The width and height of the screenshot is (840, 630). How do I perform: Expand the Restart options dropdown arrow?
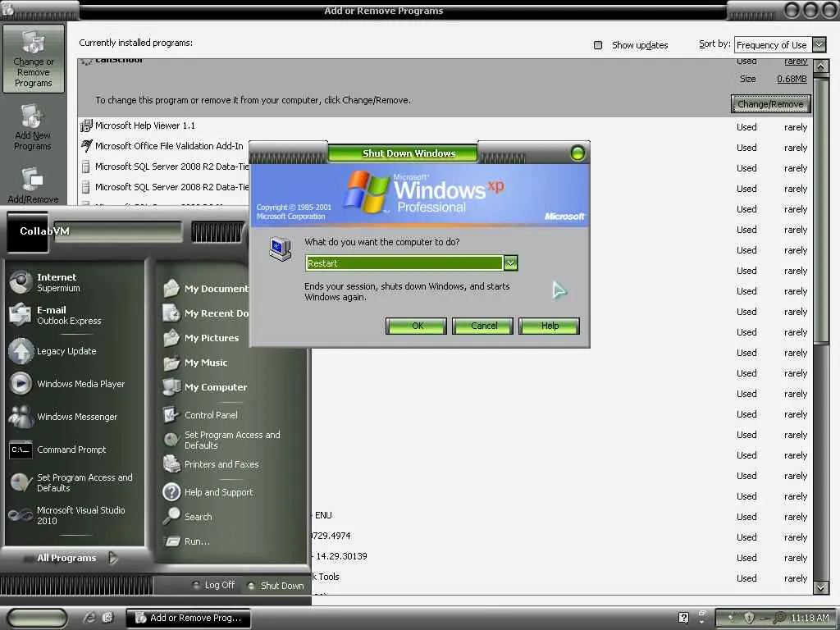(x=510, y=263)
